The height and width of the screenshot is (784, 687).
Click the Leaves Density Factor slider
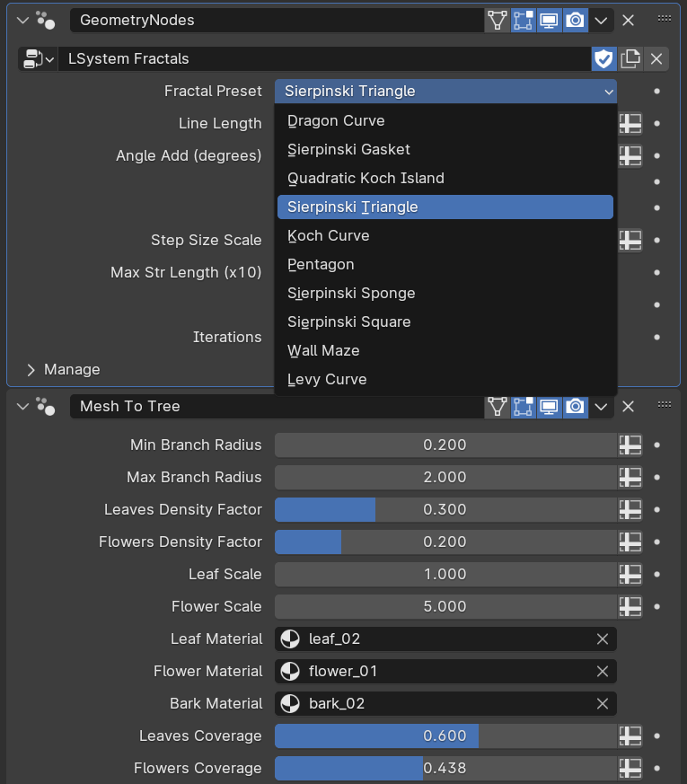(445, 510)
